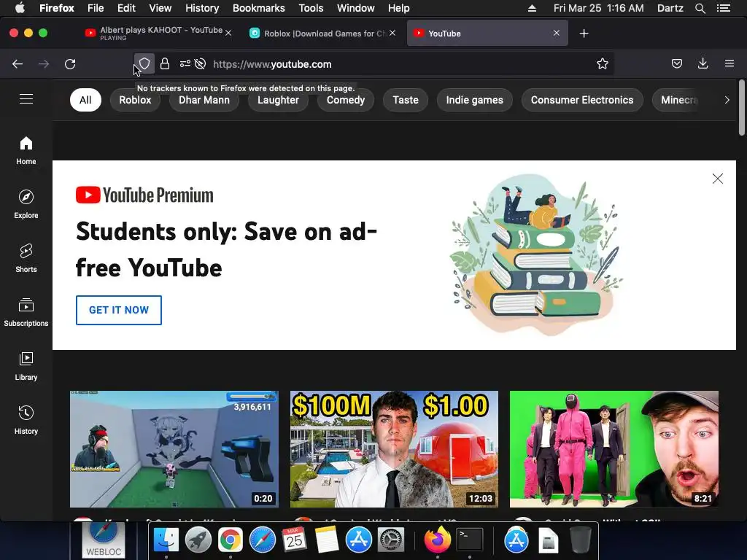Viewport: 747px width, 560px height.
Task: Click the Dartz user name in menu bar
Action: coord(670,8)
